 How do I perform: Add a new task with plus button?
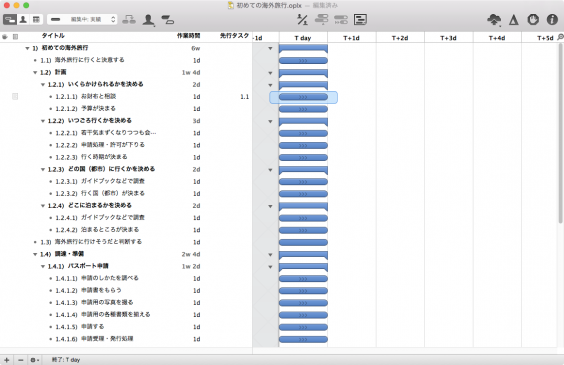pyautogui.click(x=6, y=360)
